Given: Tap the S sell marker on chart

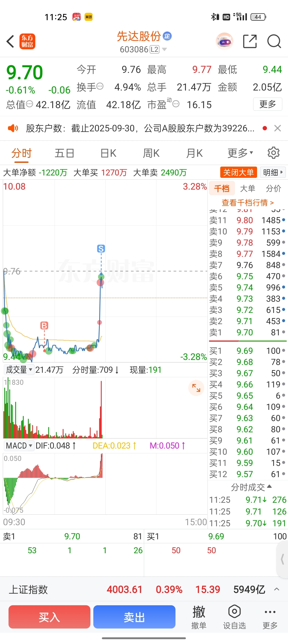Looking at the screenshot, I should tap(101, 249).
